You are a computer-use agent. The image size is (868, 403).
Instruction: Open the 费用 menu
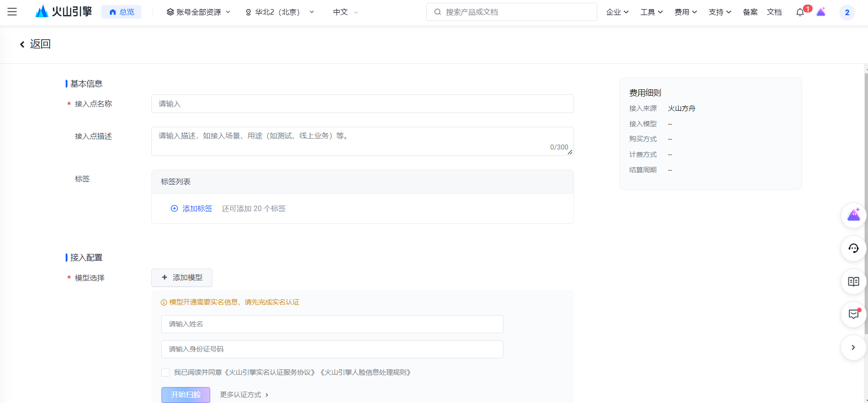(x=686, y=12)
